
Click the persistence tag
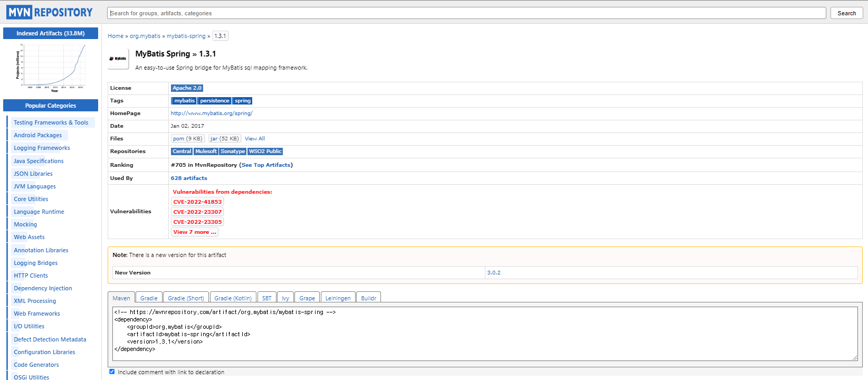(x=214, y=101)
